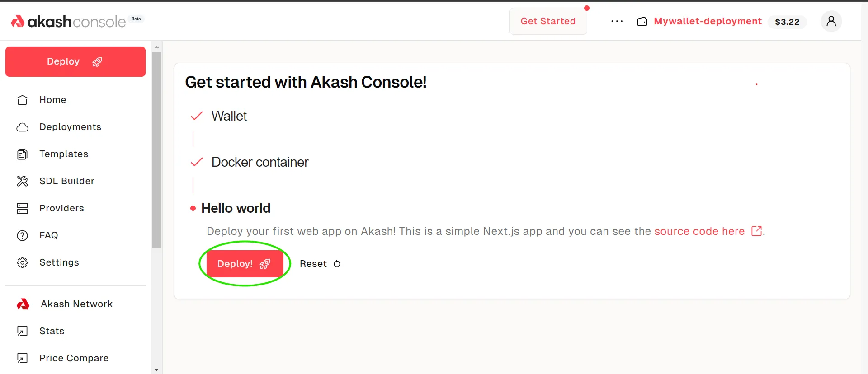Click the SDL Builder tools icon
The height and width of the screenshot is (374, 868).
(x=22, y=181)
